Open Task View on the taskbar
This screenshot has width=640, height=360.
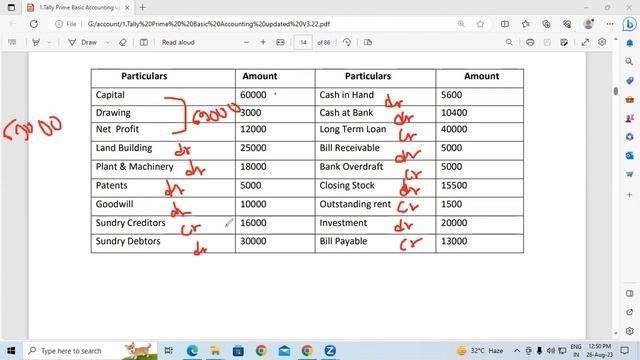coord(168,351)
